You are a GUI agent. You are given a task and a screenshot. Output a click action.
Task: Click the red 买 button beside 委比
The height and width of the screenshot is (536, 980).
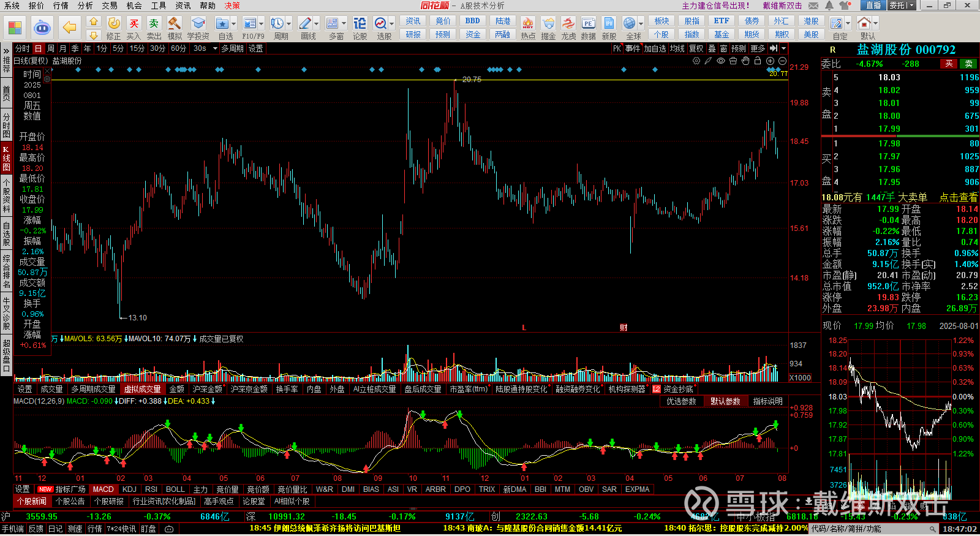[x=949, y=64]
